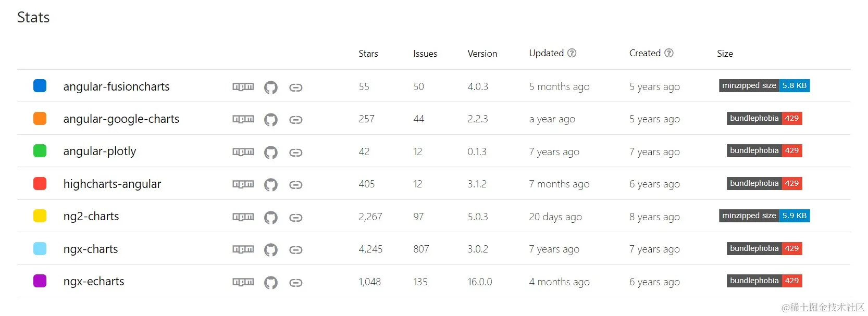868x316 pixels.
Task: Open the npm page for highcharts-angular
Action: pos(243,184)
